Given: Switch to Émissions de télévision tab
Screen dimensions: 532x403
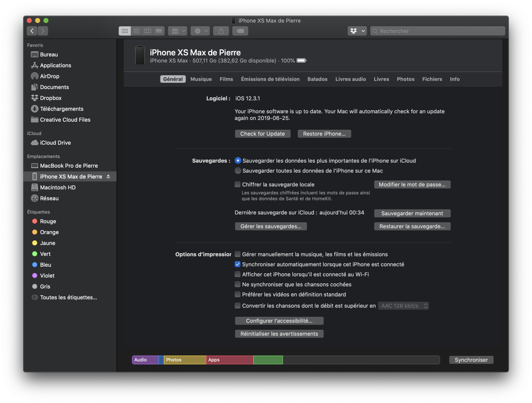Looking at the screenshot, I should pos(270,79).
